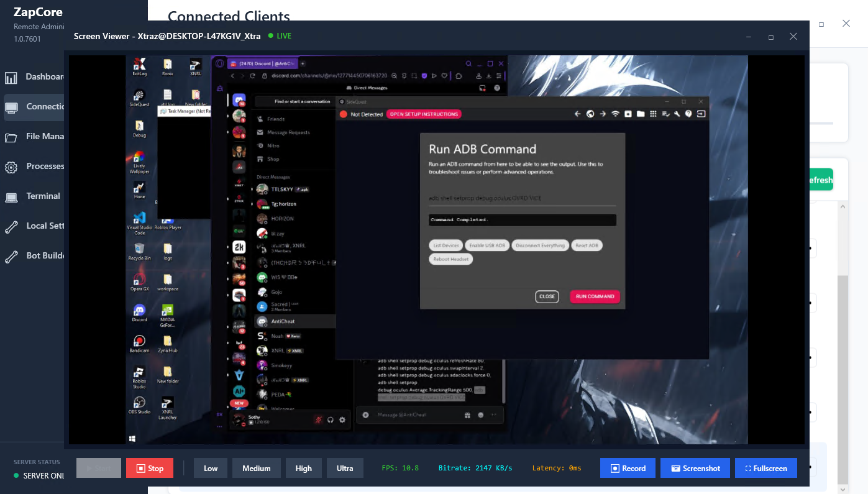Open the Terminal sidebar item

click(34, 196)
